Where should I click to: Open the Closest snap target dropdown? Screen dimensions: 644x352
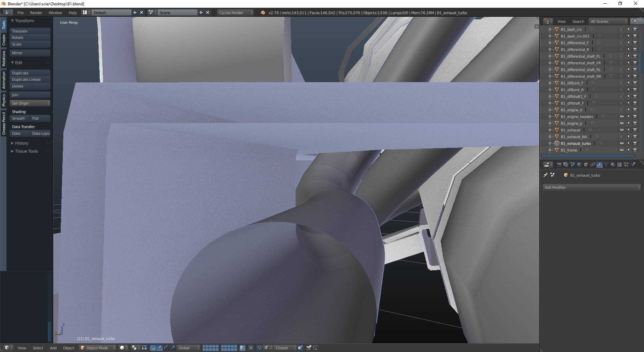[285, 348]
